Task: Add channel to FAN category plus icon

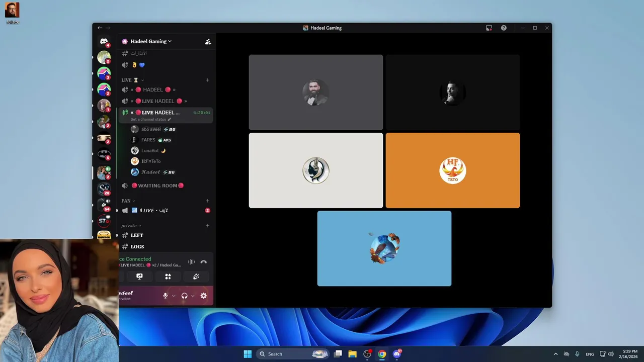Action: coord(207,201)
